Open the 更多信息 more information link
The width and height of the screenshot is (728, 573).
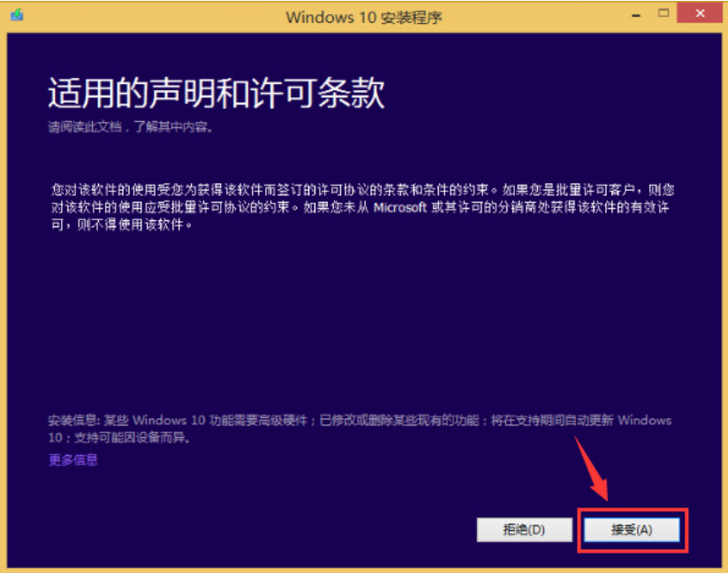point(73,460)
